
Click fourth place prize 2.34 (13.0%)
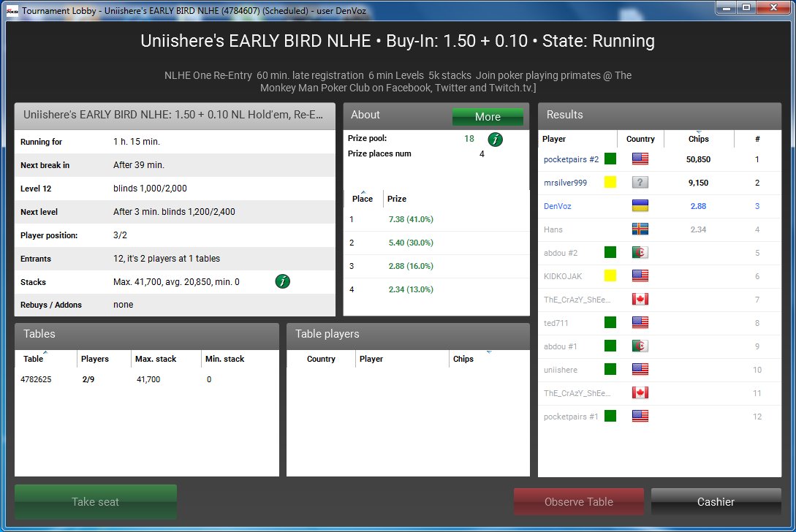pos(411,289)
